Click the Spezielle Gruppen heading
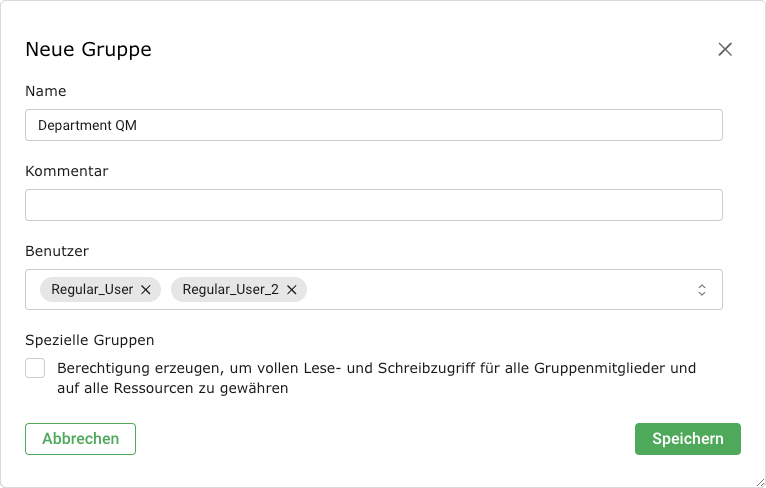The width and height of the screenshot is (766, 488). click(x=89, y=340)
